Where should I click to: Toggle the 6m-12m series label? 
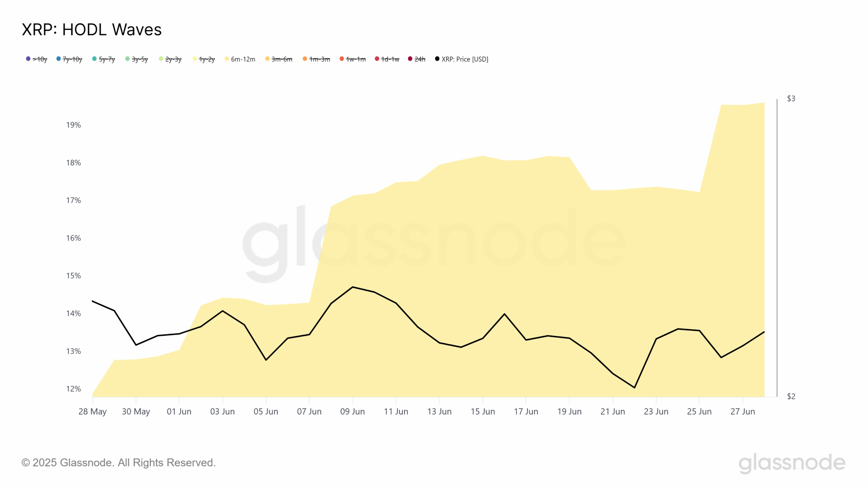[243, 59]
